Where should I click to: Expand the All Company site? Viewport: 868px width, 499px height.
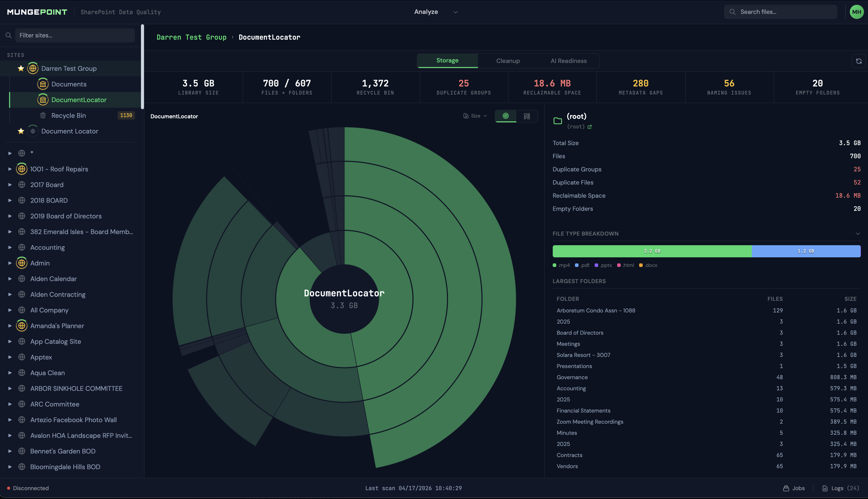point(10,310)
